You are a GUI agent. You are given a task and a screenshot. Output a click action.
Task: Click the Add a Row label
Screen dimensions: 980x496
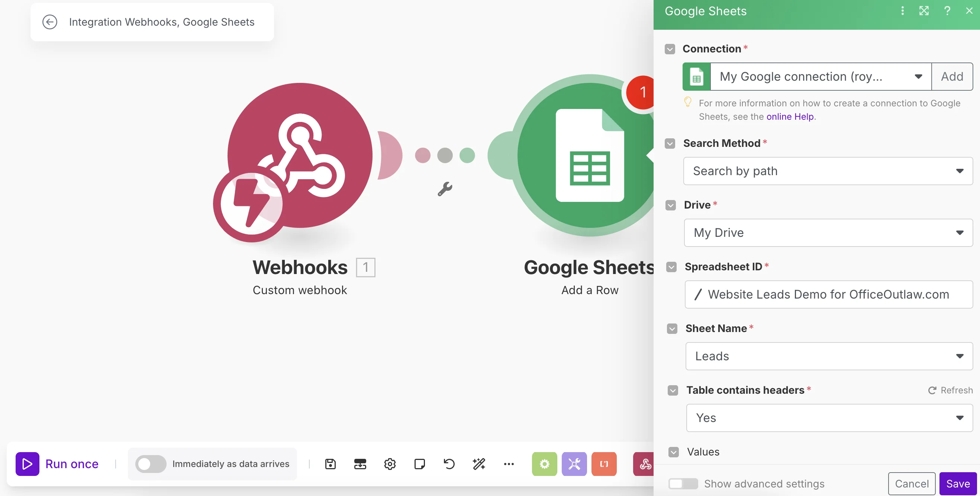pos(590,290)
